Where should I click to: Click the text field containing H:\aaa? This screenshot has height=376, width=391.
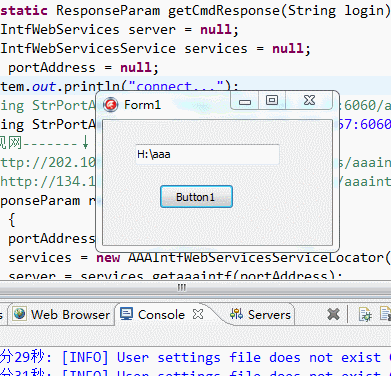(x=207, y=154)
